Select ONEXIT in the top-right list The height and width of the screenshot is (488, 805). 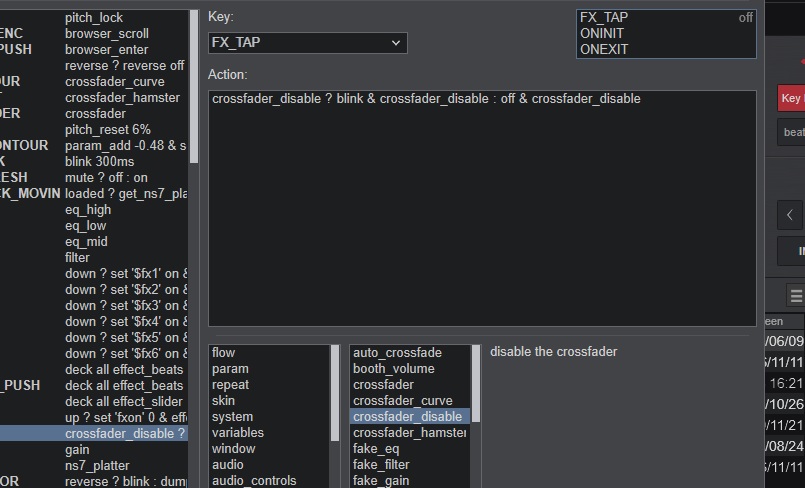tap(604, 49)
